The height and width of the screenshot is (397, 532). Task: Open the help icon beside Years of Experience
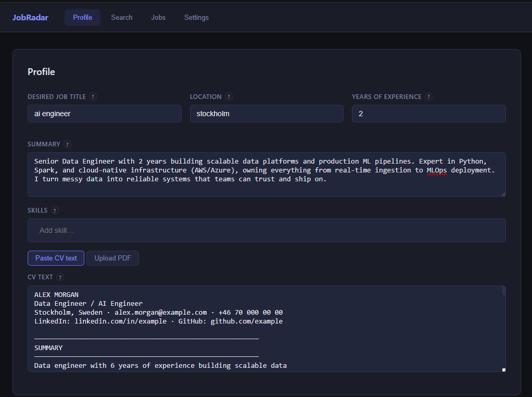pyautogui.click(x=429, y=97)
